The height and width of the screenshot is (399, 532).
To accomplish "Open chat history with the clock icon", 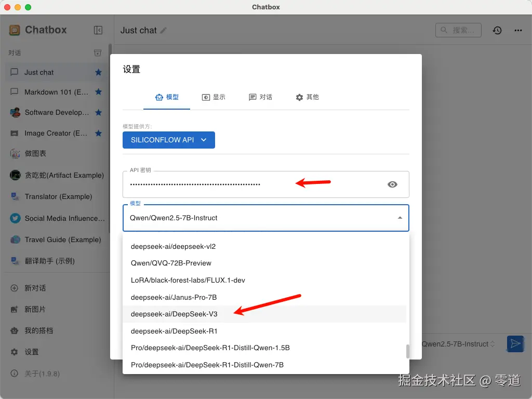I will (497, 30).
